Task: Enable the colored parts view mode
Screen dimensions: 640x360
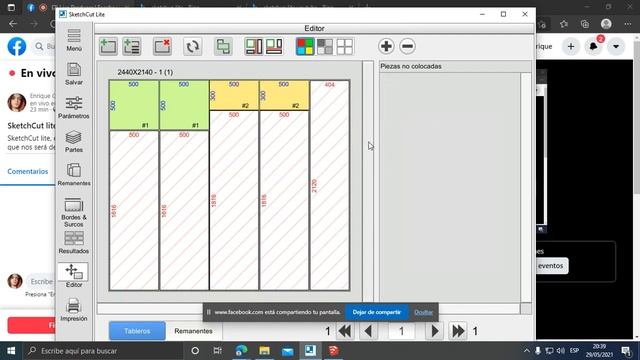Action: [305, 46]
